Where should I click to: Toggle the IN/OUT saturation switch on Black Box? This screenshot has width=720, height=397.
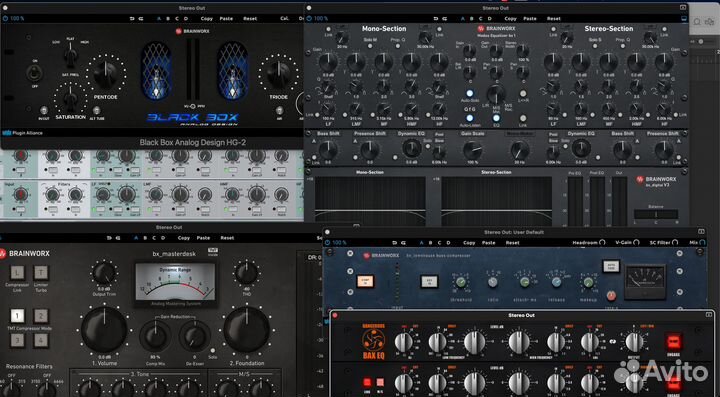44,110
